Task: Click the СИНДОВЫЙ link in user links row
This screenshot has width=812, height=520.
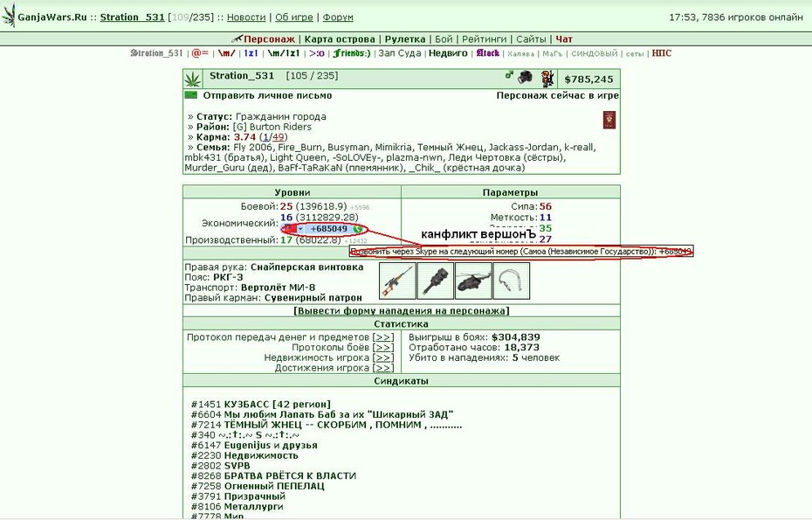Action: pyautogui.click(x=595, y=53)
